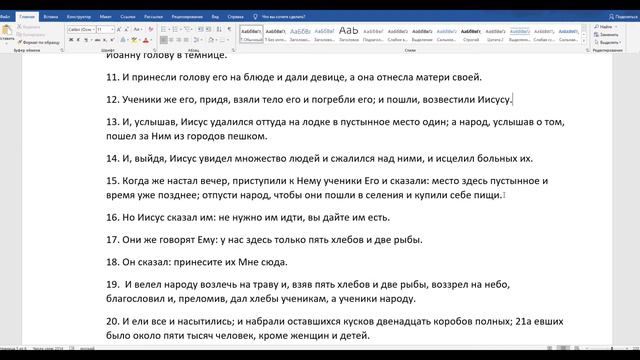This screenshot has width=640, height=360.
Task: Apply the Обычный (Normal) style
Action: [251, 34]
